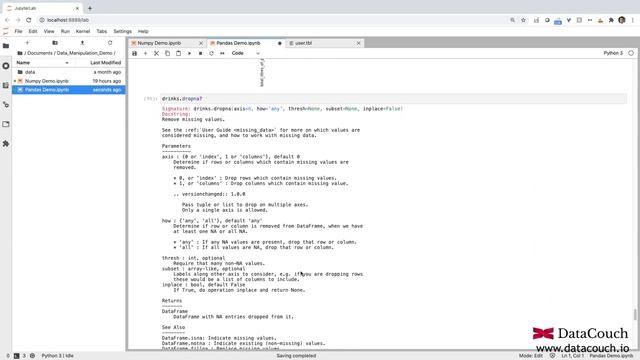The width and height of the screenshot is (640, 360).
Task: Open the browser extensions puzzle icon
Action: (x=611, y=20)
